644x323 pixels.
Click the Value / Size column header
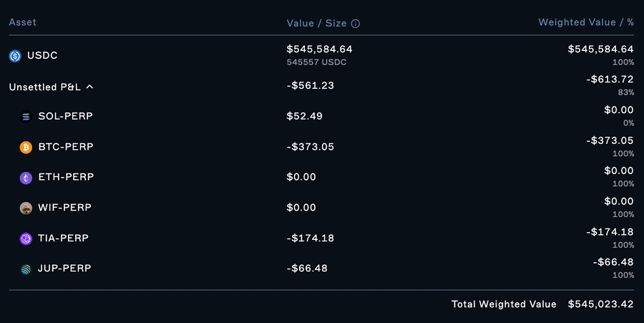(x=316, y=23)
